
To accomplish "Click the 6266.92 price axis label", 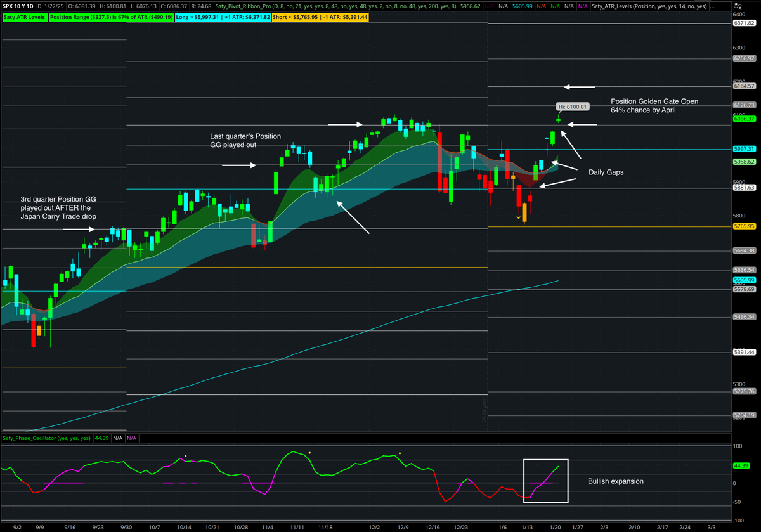I will (744, 58).
